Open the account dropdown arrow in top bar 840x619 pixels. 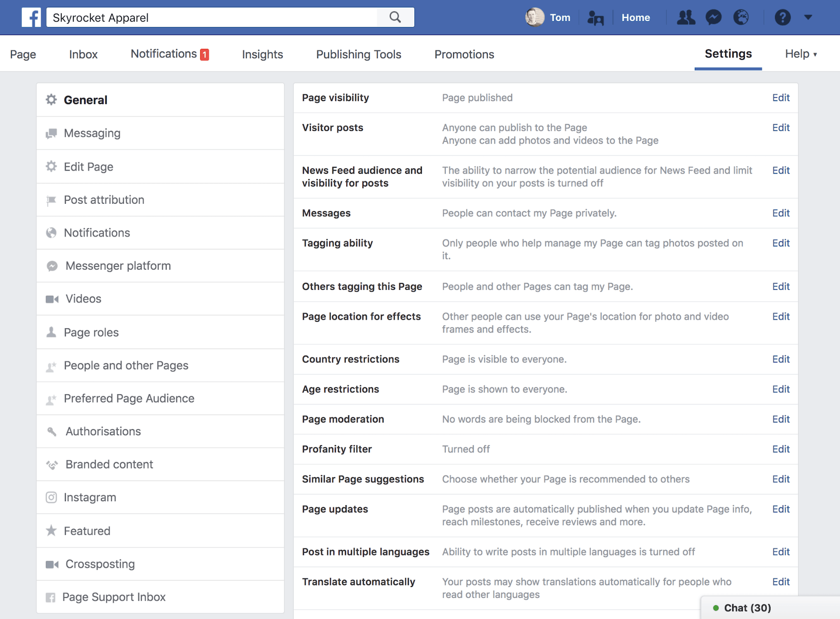point(808,18)
